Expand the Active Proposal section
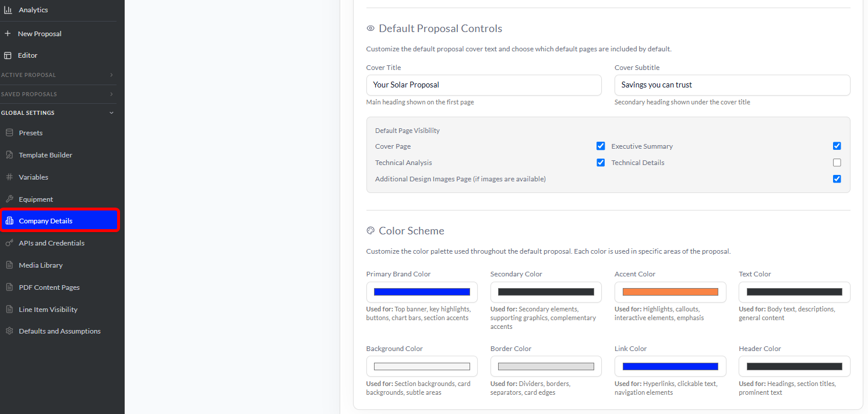The image size is (868, 414). pos(58,75)
